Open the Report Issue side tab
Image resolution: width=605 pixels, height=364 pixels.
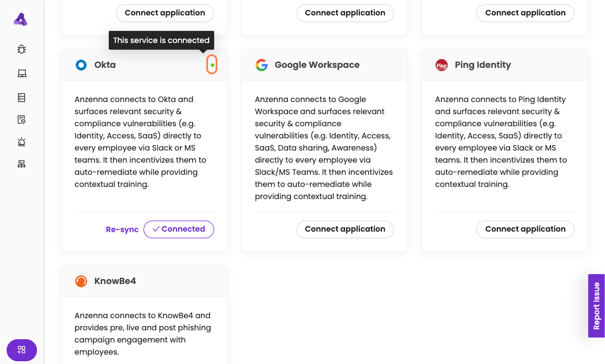point(596,306)
